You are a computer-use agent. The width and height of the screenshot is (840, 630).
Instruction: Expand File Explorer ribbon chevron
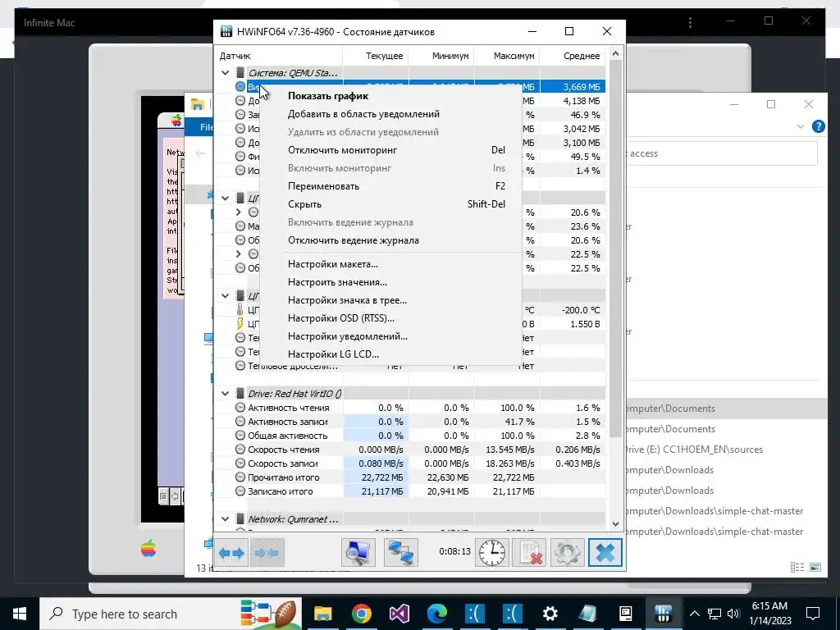pos(801,126)
